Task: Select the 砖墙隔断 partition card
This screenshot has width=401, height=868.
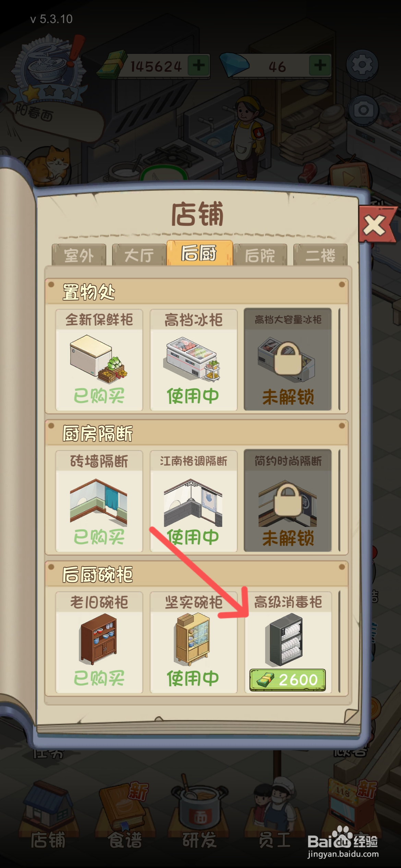Action: point(99,501)
